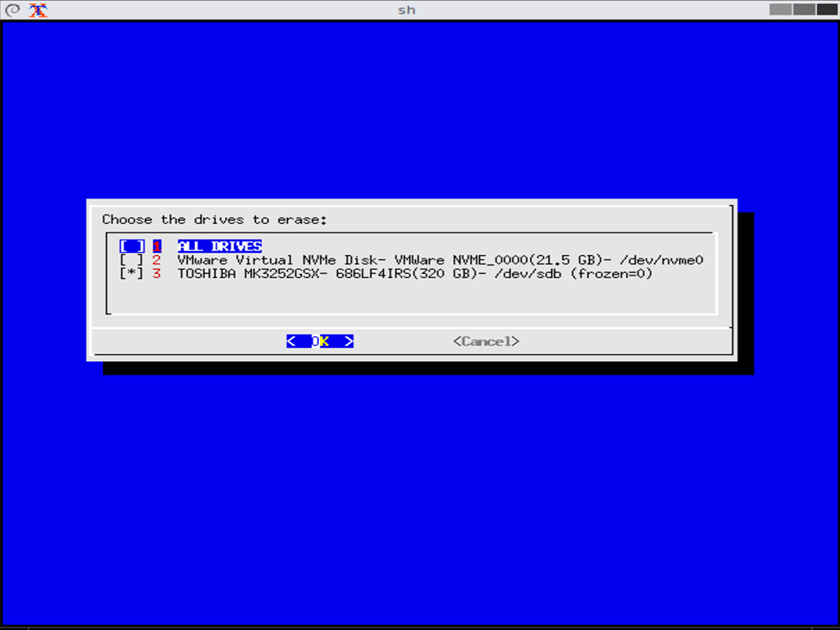Check the VMware Virtual NVMe Disk checkbox
This screenshot has height=630, width=840.
(132, 260)
